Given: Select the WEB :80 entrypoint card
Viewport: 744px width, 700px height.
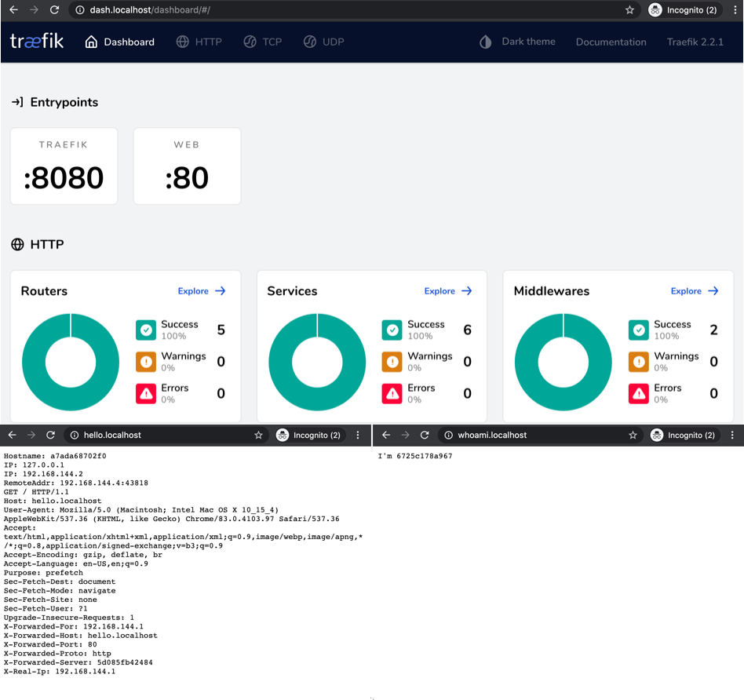Looking at the screenshot, I should click(187, 166).
